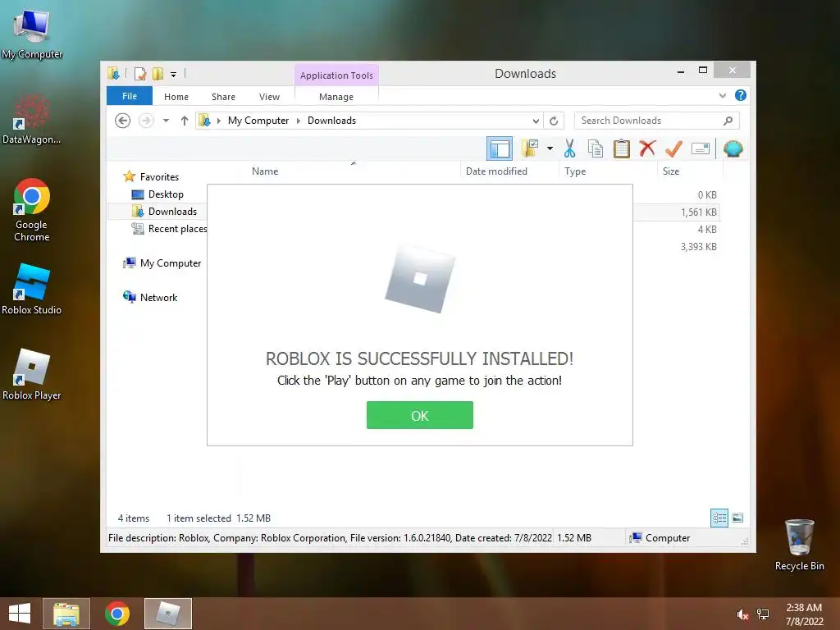The height and width of the screenshot is (630, 840).
Task: Open Explorer Help question mark
Action: [741, 95]
